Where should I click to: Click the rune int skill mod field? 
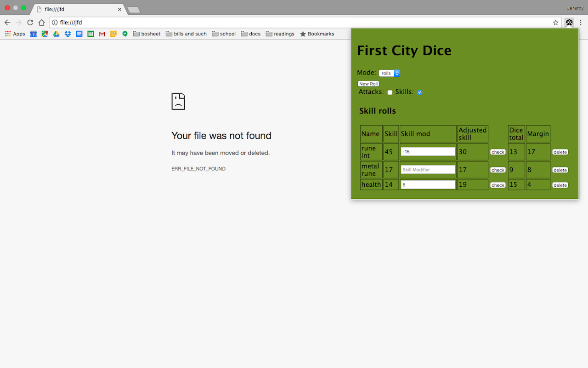click(428, 152)
